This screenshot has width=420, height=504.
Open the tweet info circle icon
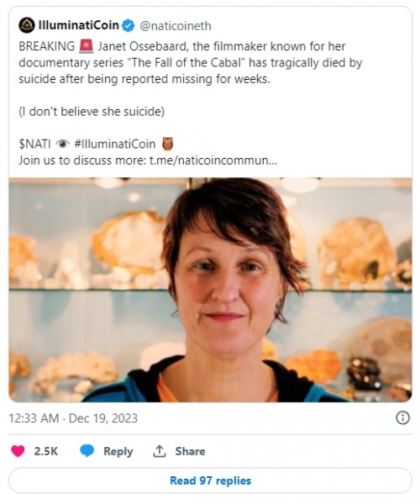[402, 417]
